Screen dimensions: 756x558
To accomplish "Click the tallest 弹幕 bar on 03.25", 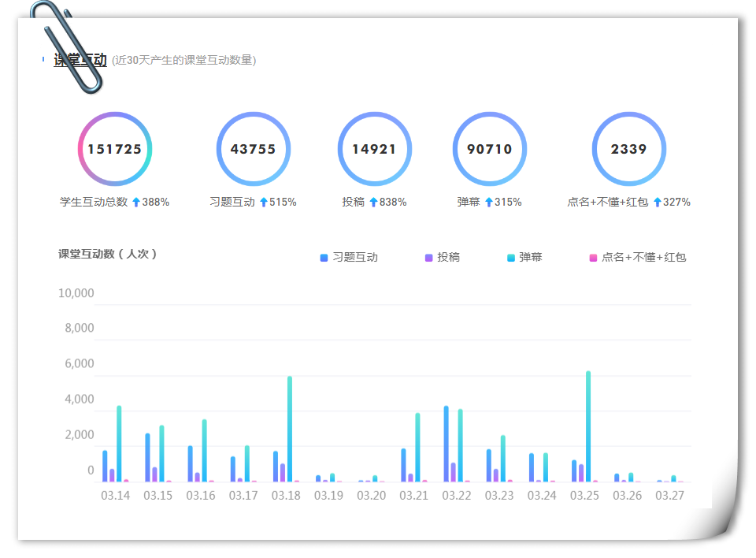I will 588,426.
